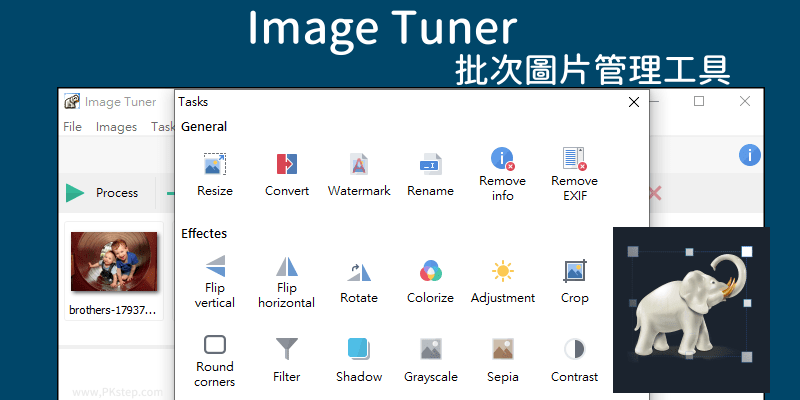Image resolution: width=800 pixels, height=400 pixels.
Task: Choose the Rename task
Action: [x=430, y=174]
